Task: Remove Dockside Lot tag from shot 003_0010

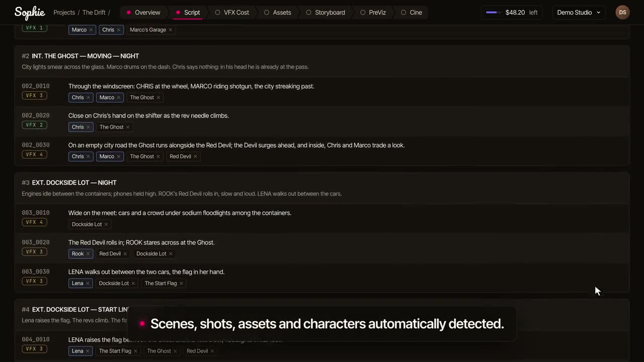Action: click(x=106, y=224)
